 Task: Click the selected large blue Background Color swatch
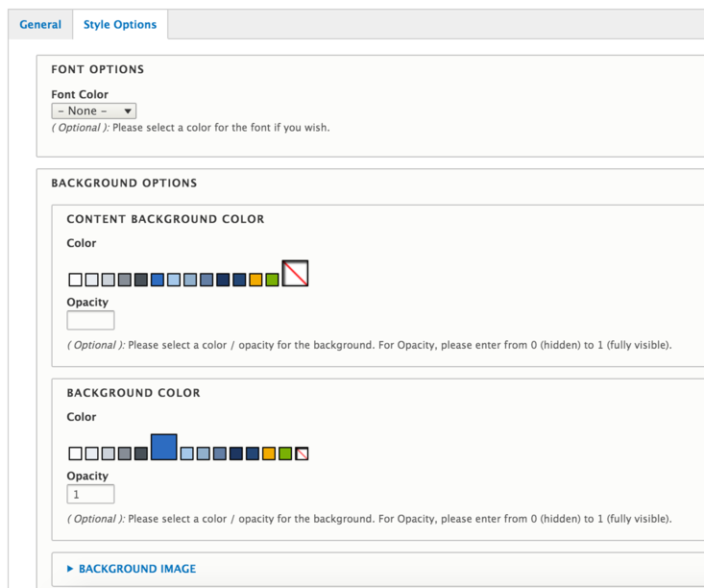pos(163,447)
